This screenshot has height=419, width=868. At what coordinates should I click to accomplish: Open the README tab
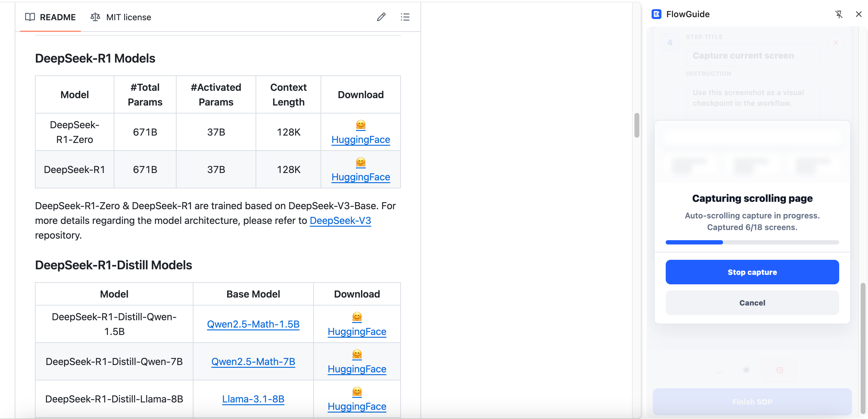coord(51,17)
